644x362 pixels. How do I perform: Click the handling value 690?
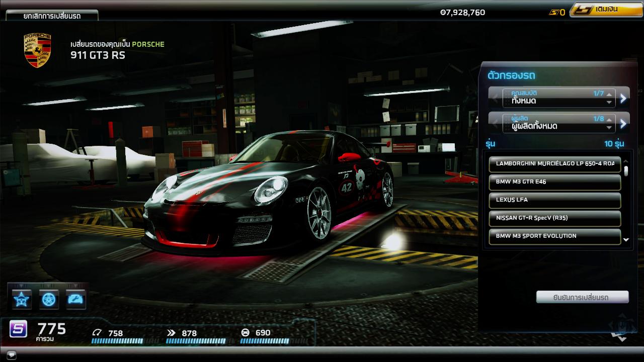point(263,333)
